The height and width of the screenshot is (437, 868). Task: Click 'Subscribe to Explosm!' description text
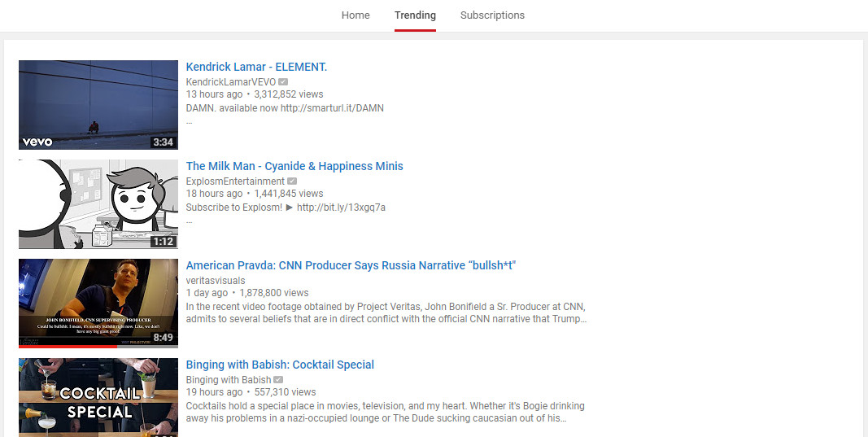[x=286, y=208]
